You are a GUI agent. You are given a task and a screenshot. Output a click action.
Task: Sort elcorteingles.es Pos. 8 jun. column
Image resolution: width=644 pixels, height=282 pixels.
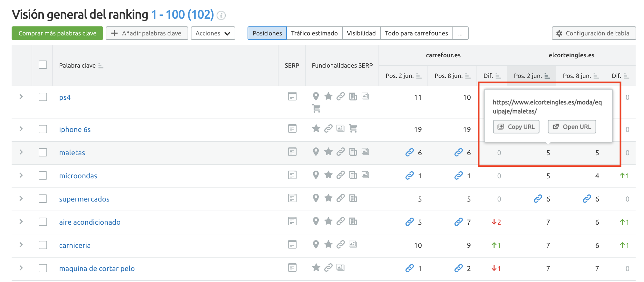click(596, 76)
